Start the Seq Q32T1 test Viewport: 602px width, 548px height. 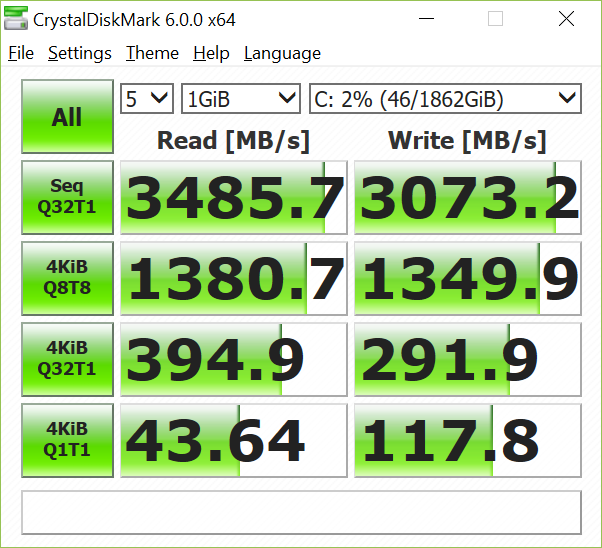tap(68, 197)
